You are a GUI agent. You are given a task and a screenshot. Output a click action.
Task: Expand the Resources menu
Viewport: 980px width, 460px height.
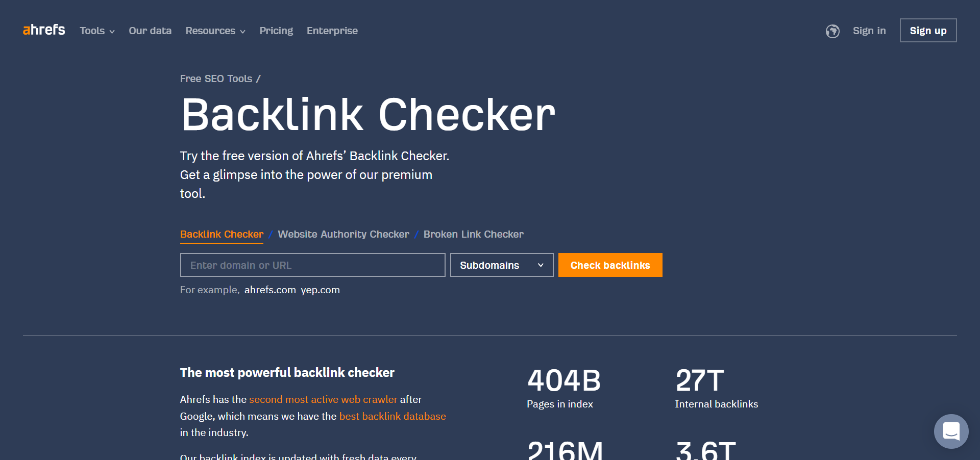pos(215,31)
